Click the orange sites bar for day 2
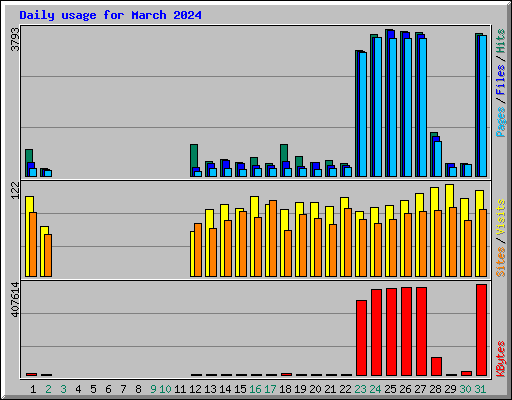This screenshot has height=400, width=512. pos(48,256)
